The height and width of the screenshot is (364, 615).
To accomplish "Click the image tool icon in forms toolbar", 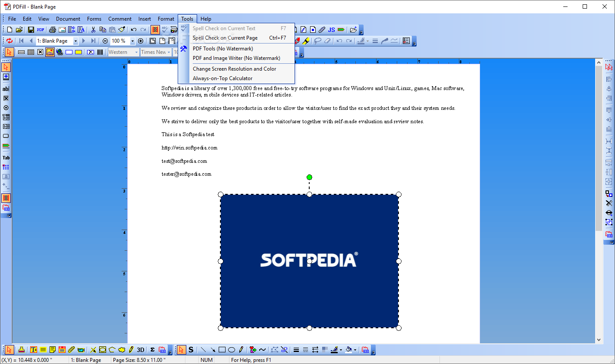I will (x=50, y=52).
